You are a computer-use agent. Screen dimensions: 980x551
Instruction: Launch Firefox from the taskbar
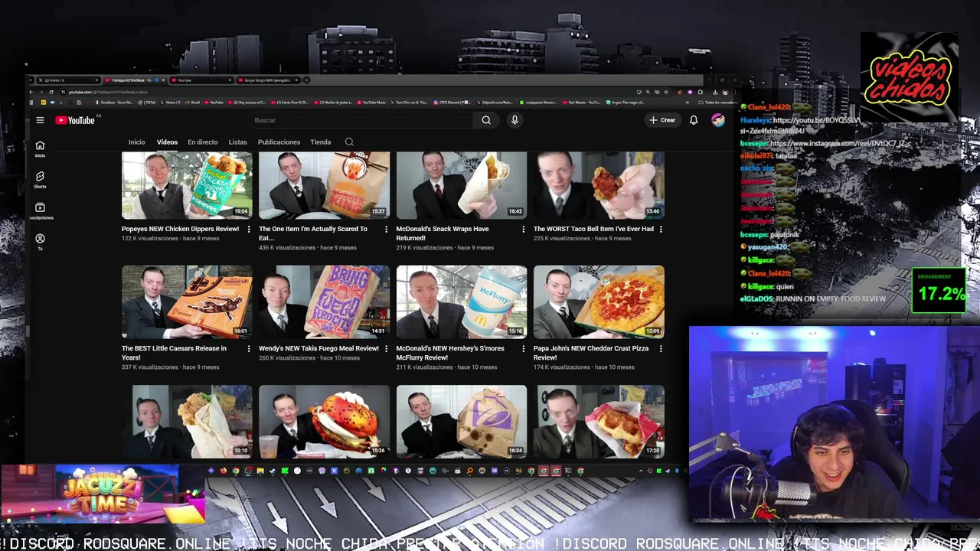[224, 471]
